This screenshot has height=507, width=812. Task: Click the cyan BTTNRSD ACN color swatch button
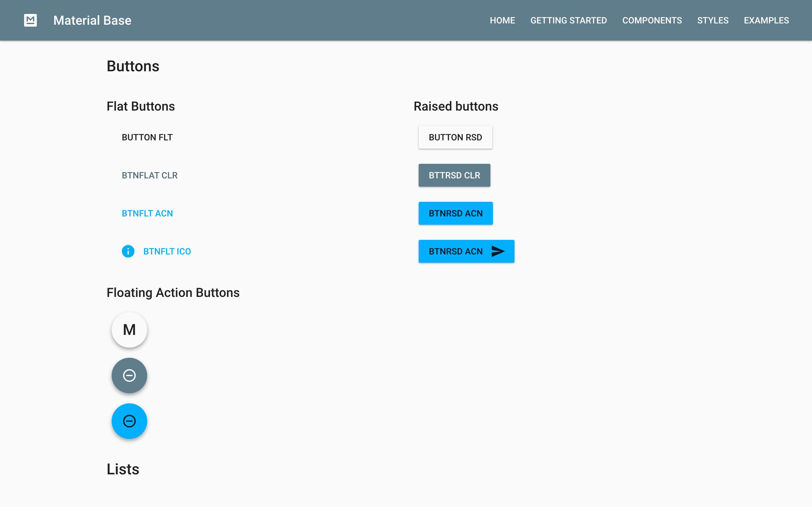pos(455,213)
